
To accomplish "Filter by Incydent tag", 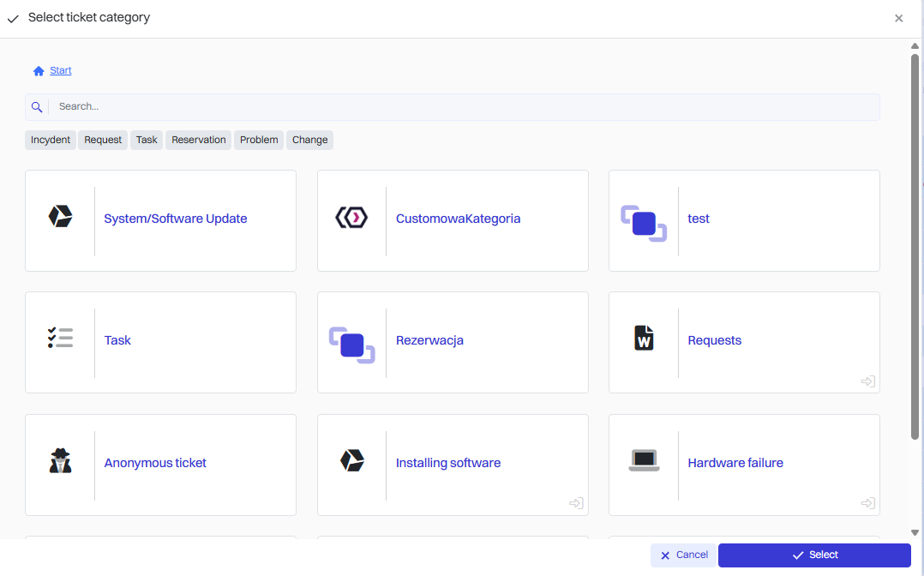I will tap(51, 140).
